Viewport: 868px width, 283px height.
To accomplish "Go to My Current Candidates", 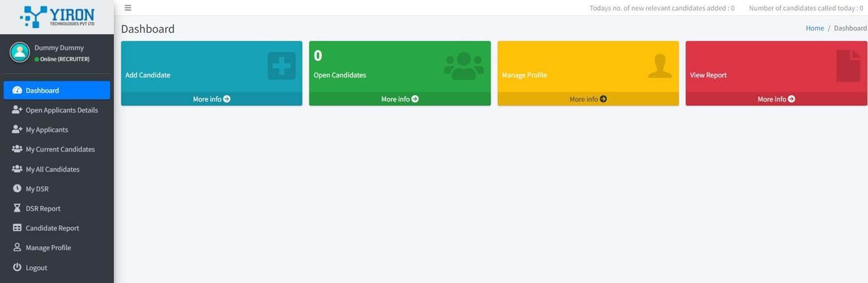I will tap(60, 149).
